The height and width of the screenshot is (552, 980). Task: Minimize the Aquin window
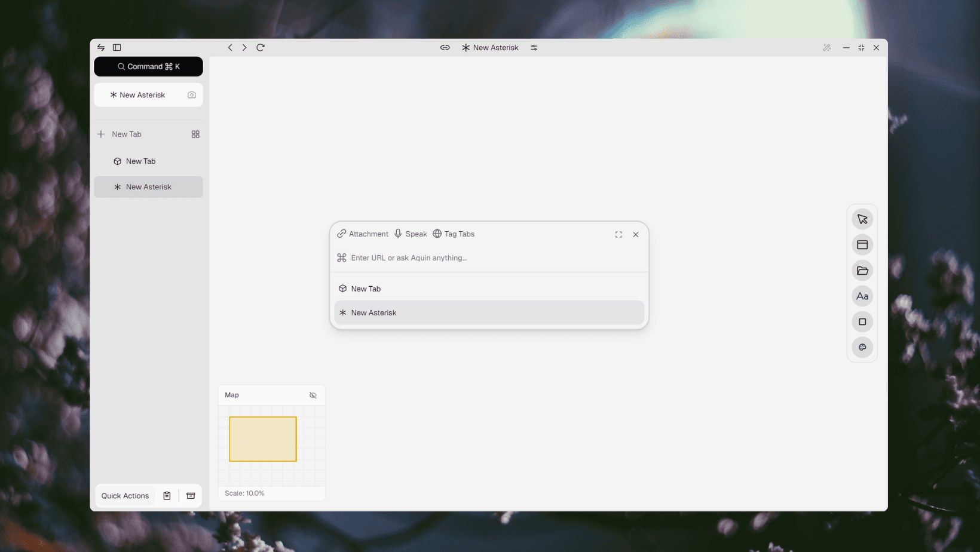tap(846, 48)
